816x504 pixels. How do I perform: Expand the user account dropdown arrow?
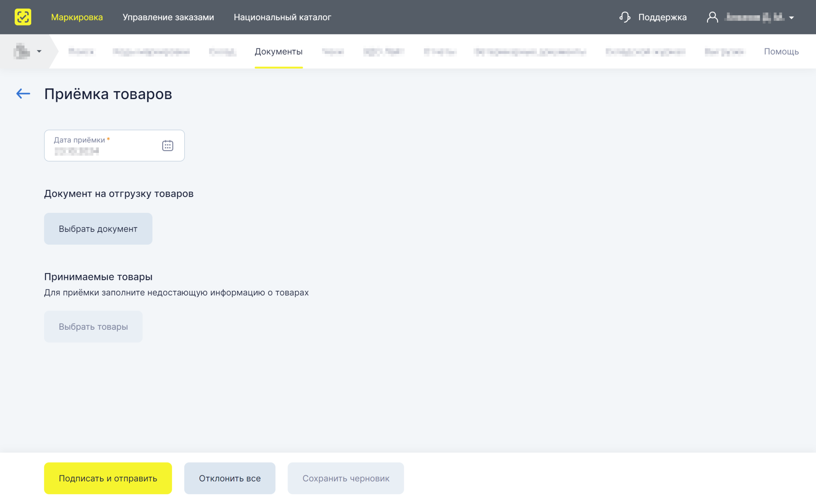click(791, 18)
